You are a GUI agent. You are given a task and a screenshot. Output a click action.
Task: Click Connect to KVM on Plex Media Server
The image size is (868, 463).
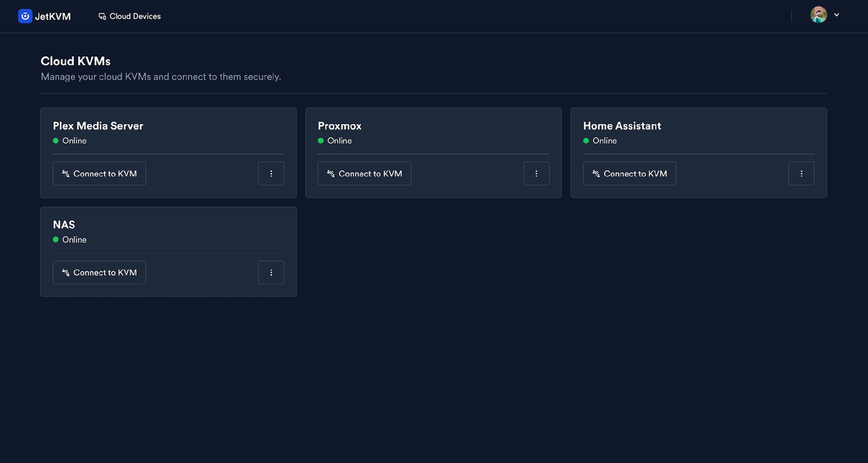tap(99, 174)
